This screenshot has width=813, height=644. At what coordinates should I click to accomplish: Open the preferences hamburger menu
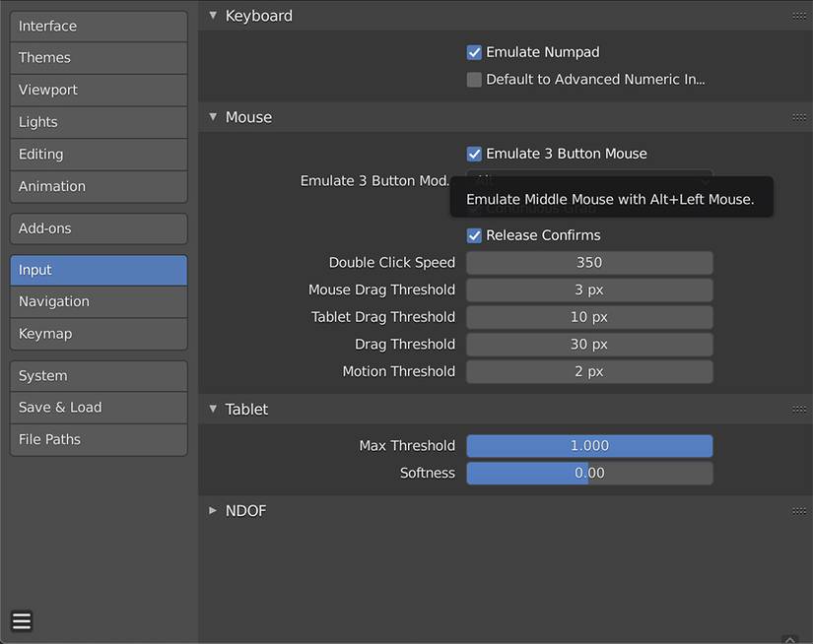pos(21,620)
